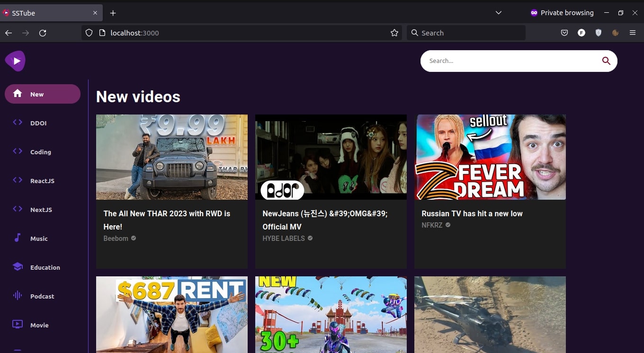644x353 pixels.
Task: Open the HYBE LABELS channel link
Action: [x=284, y=238]
